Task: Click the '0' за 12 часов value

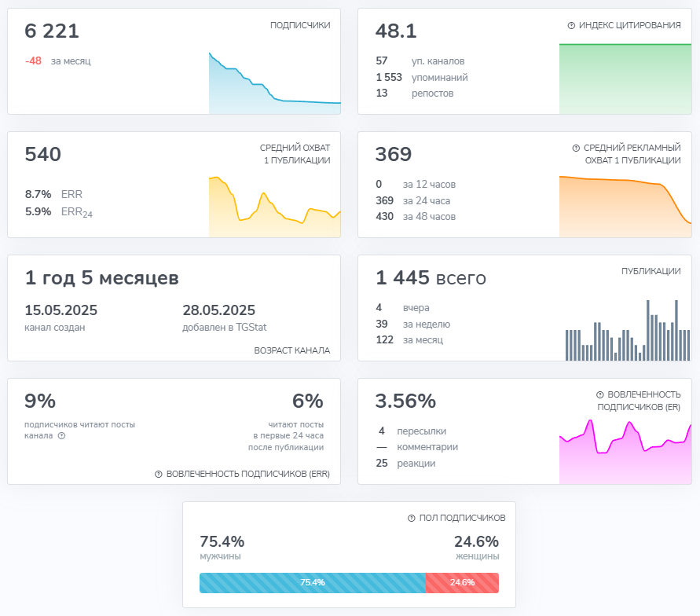Action: click(x=379, y=184)
